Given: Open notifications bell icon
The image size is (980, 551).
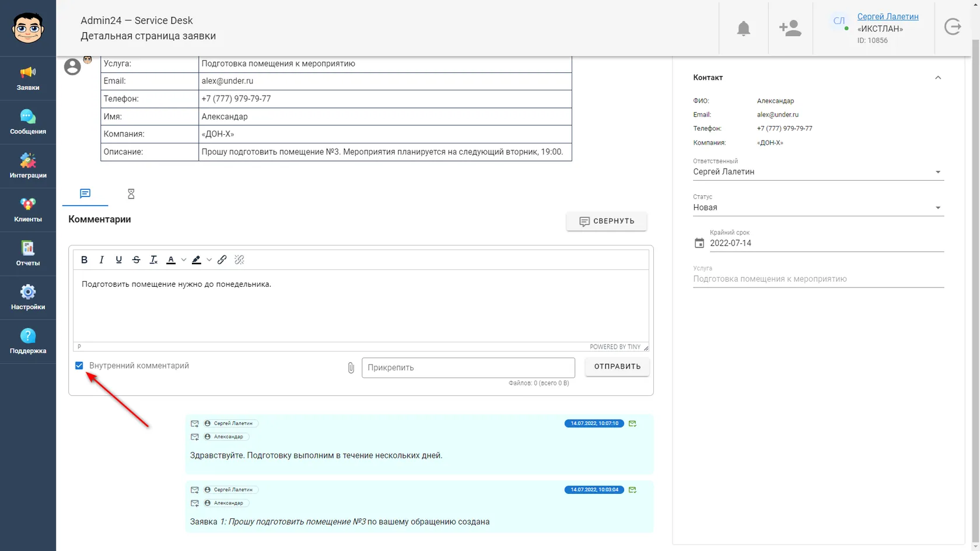Looking at the screenshot, I should pyautogui.click(x=743, y=28).
